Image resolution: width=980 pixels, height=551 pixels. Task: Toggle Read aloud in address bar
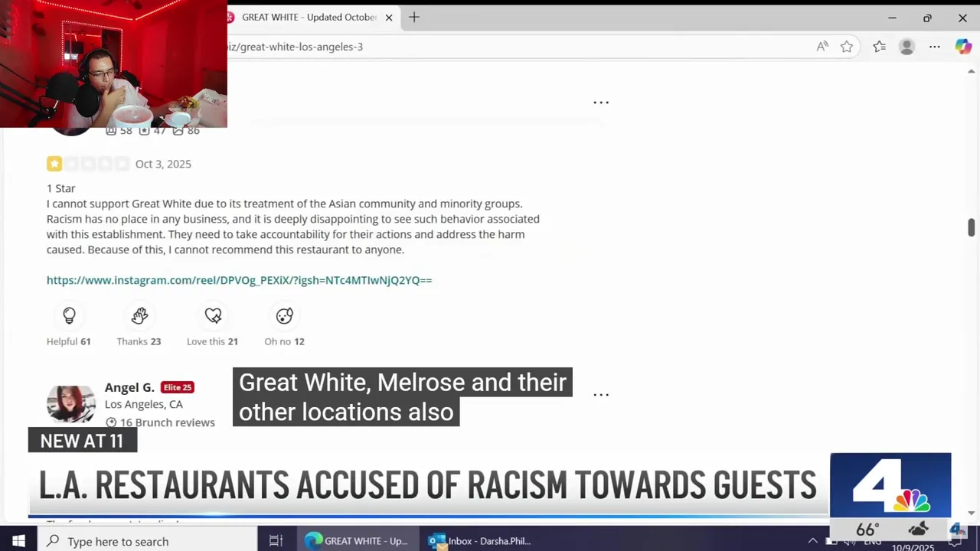tap(822, 47)
